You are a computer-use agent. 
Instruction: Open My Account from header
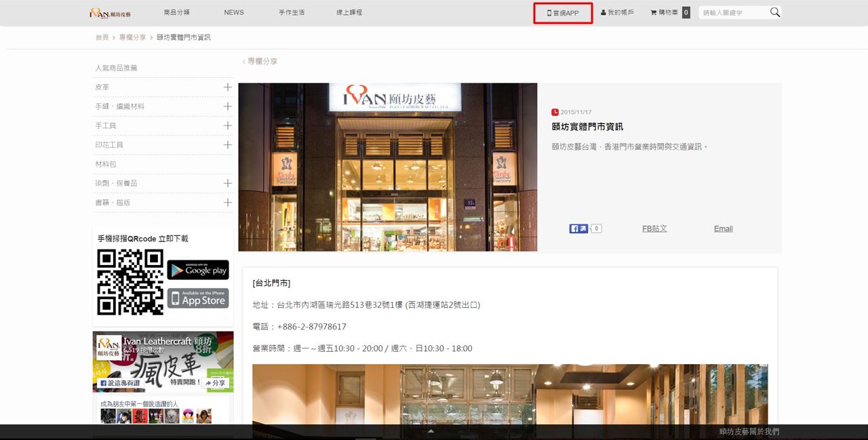pos(617,13)
